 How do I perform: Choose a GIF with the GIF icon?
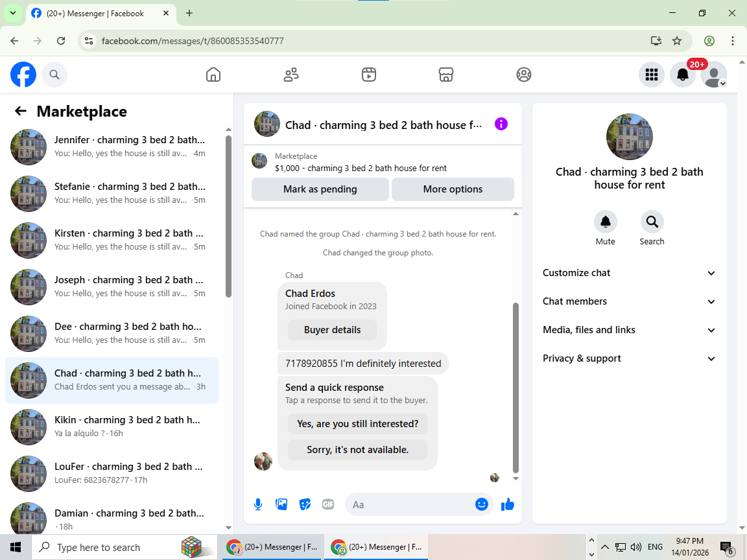[327, 504]
